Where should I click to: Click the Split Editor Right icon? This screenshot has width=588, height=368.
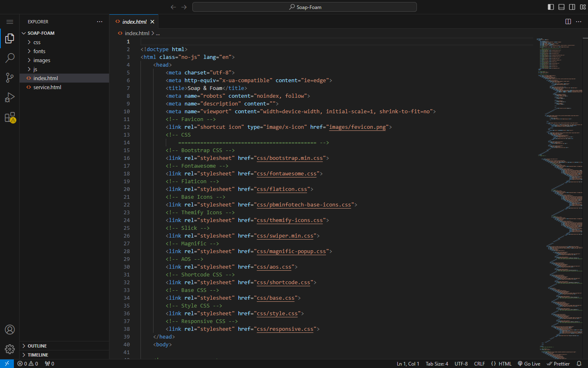[x=568, y=22]
